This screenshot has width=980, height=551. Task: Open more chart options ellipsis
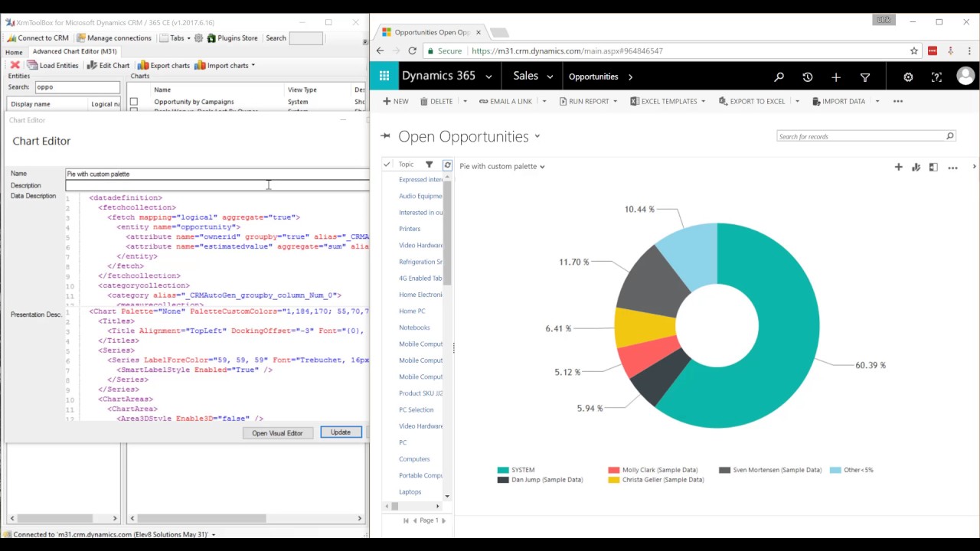(x=952, y=168)
